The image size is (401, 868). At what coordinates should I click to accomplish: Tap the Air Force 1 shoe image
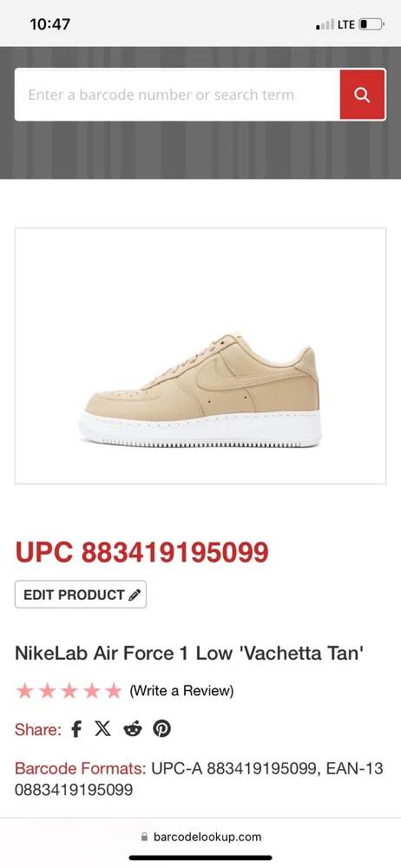pos(200,390)
